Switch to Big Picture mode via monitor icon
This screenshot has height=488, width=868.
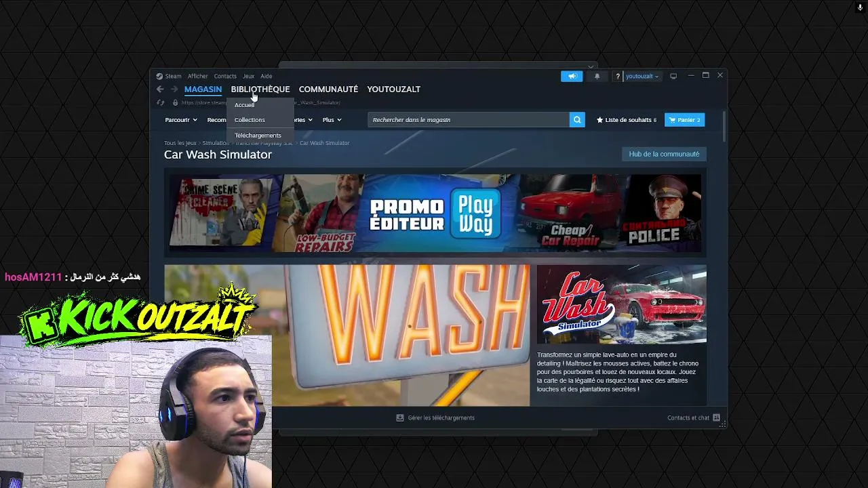pos(673,76)
